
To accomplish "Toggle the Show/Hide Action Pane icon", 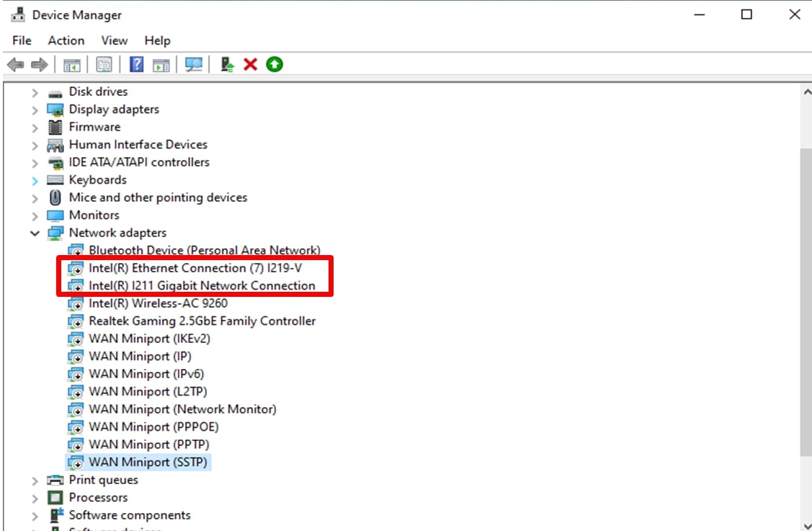I will pos(161,65).
